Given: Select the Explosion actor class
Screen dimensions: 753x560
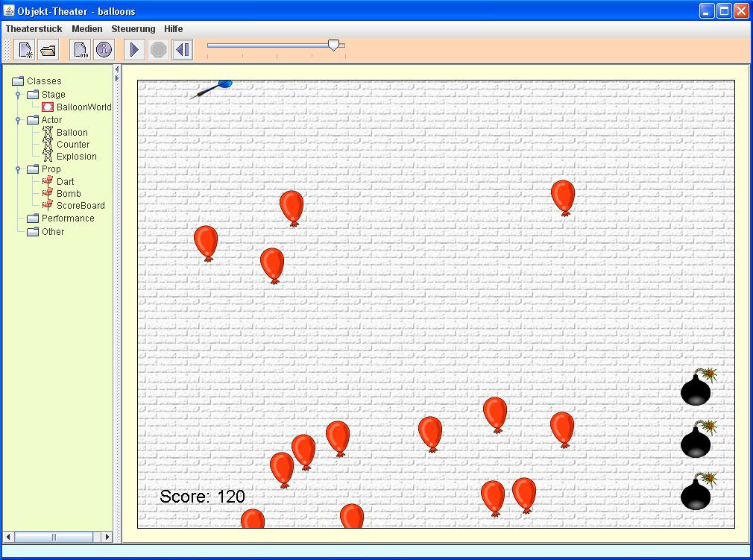Looking at the screenshot, I should pos(76,157).
